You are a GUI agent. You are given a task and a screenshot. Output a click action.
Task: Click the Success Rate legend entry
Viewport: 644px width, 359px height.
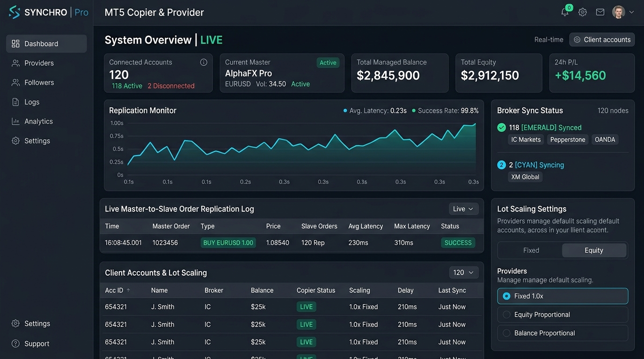pyautogui.click(x=445, y=111)
